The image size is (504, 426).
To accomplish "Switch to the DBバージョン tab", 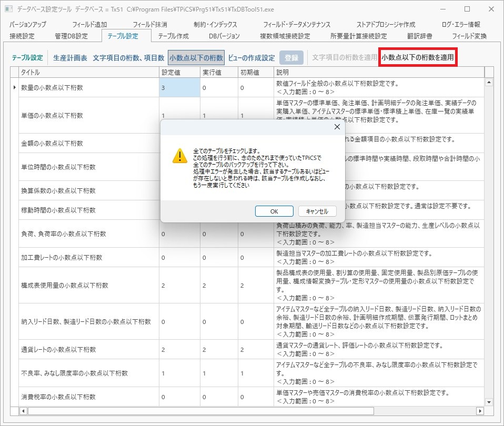I will click(x=224, y=36).
